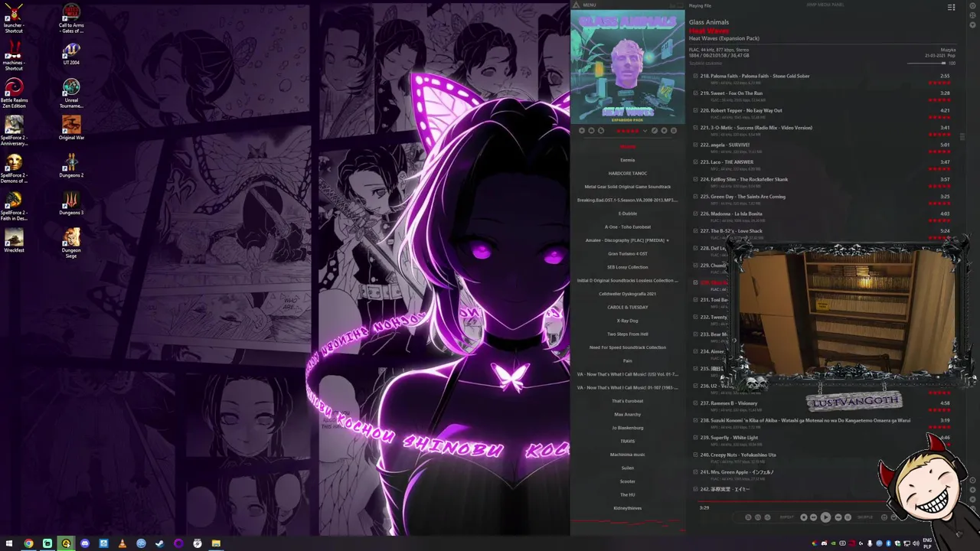Screen dimensions: 980x551
Task: Select Dungeons 3 desktop icon
Action: tap(71, 203)
